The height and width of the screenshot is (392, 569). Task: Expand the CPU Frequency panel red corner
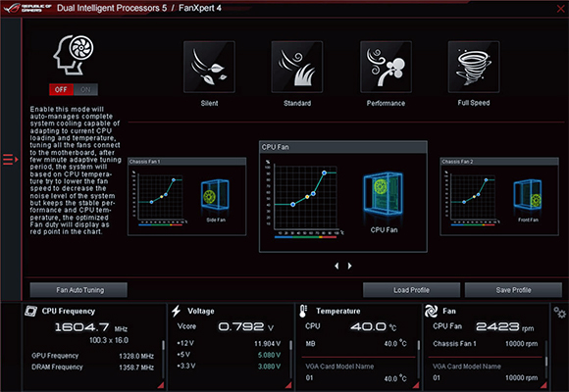161,385
